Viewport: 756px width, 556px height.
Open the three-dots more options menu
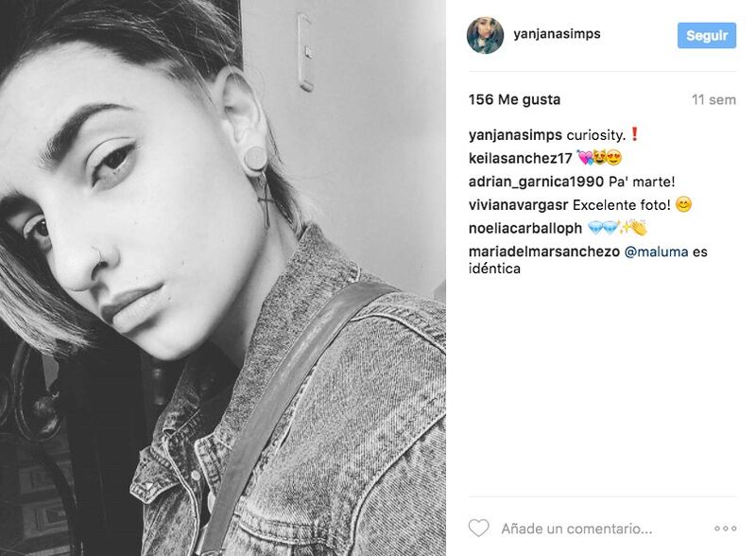coord(725,529)
